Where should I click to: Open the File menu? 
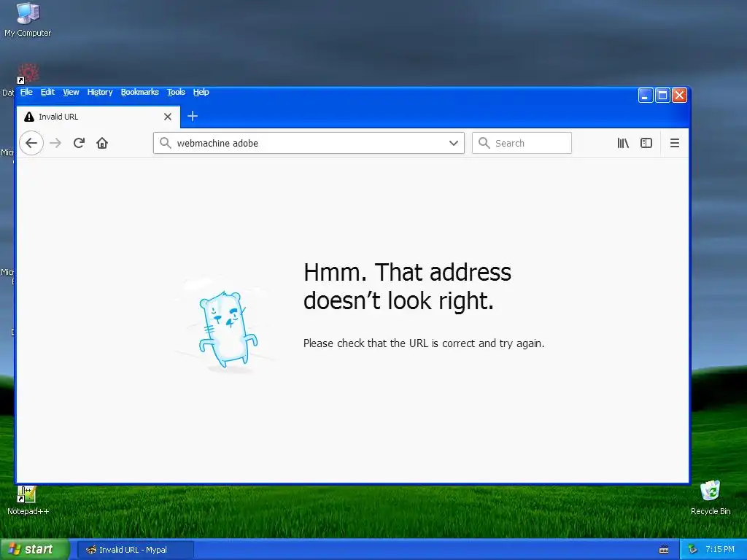pyautogui.click(x=26, y=92)
